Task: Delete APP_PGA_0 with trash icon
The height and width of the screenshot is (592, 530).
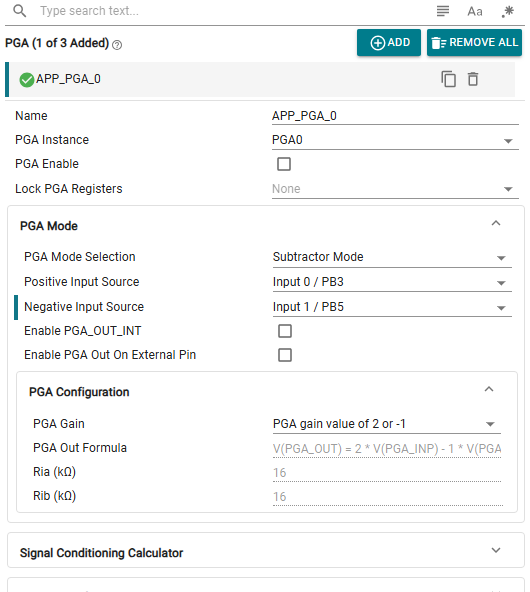Action: click(x=473, y=79)
